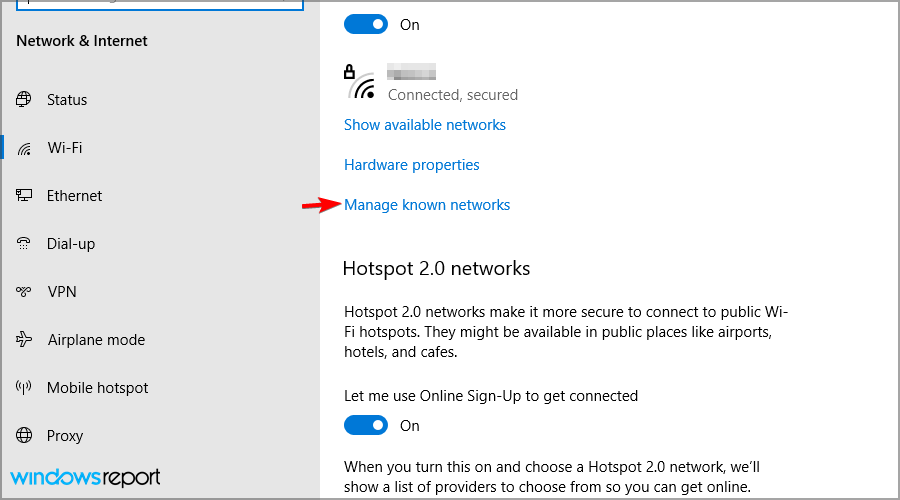This screenshot has height=500, width=900.
Task: Open the Ethernet settings page
Action: [x=74, y=196]
